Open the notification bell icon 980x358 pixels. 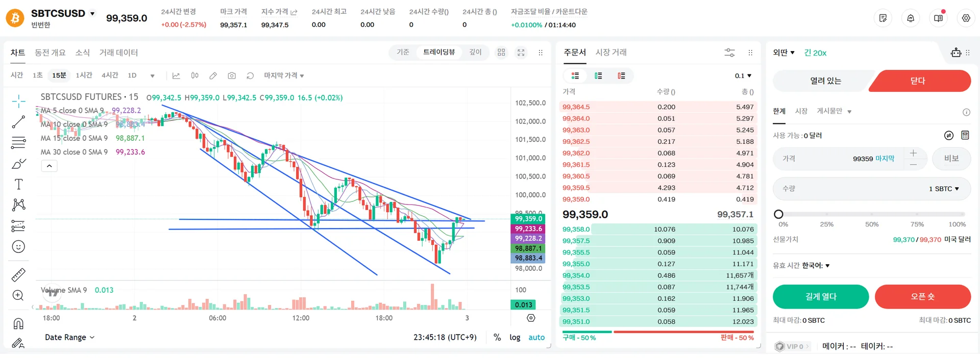(911, 18)
